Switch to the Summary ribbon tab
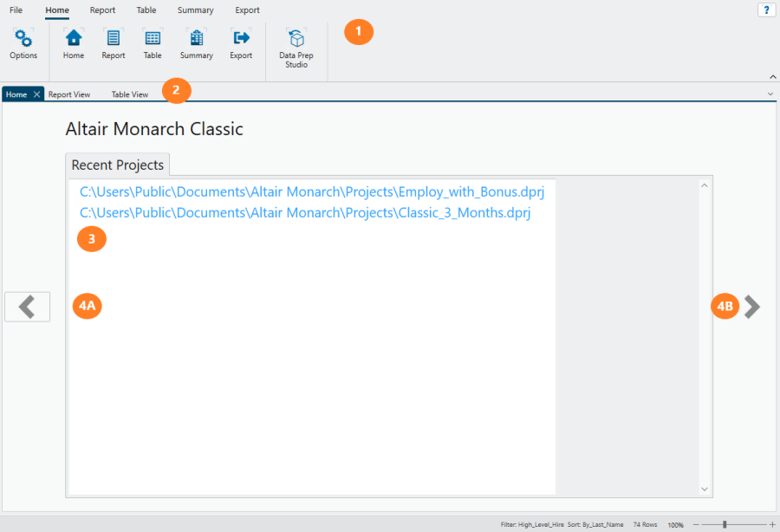 point(196,10)
